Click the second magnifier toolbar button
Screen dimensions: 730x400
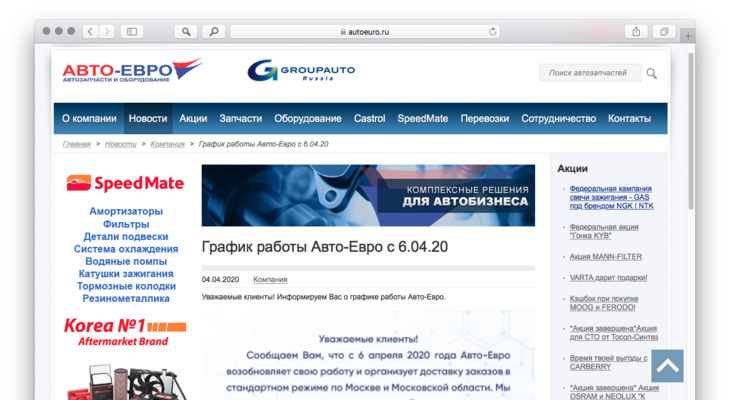pyautogui.click(x=214, y=31)
